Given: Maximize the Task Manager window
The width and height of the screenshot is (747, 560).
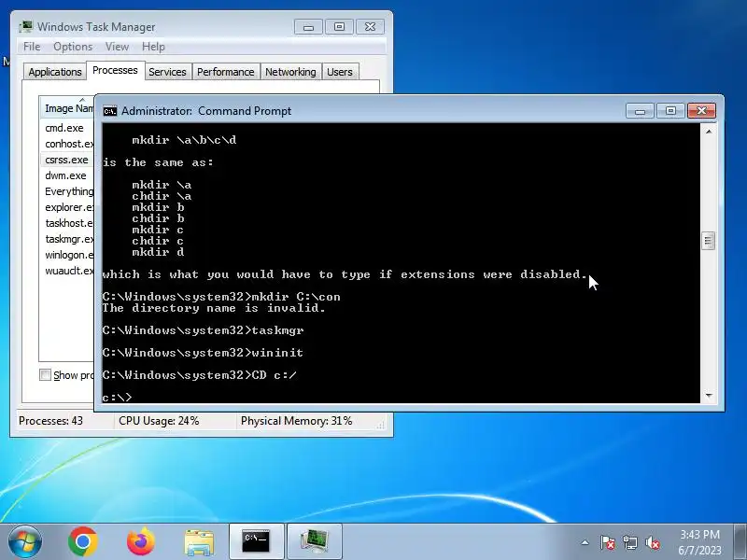Looking at the screenshot, I should tap(339, 27).
